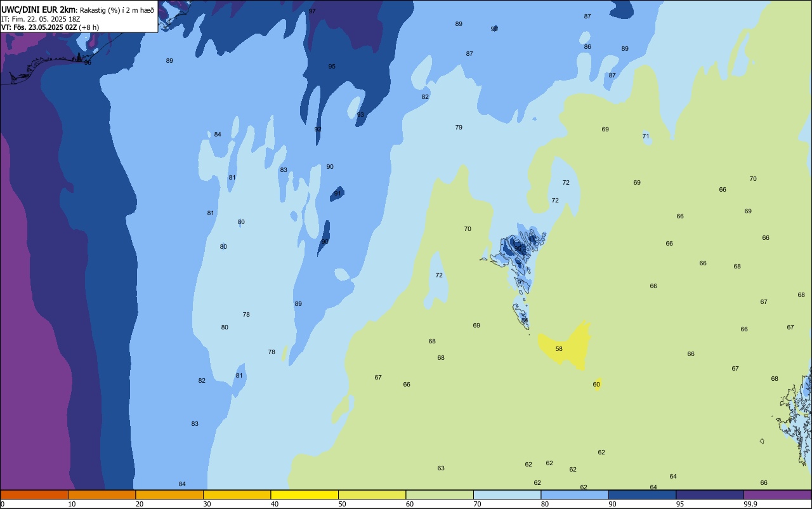Viewport: 812px width, 509px height.
Task: Select the 20–30 amber legend swatch
Action: (x=169, y=494)
